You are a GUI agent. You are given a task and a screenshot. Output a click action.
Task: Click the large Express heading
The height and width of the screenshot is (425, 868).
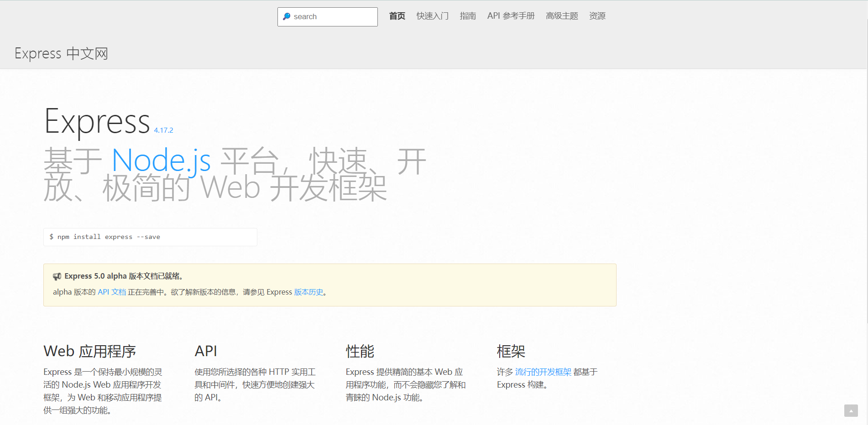click(97, 121)
